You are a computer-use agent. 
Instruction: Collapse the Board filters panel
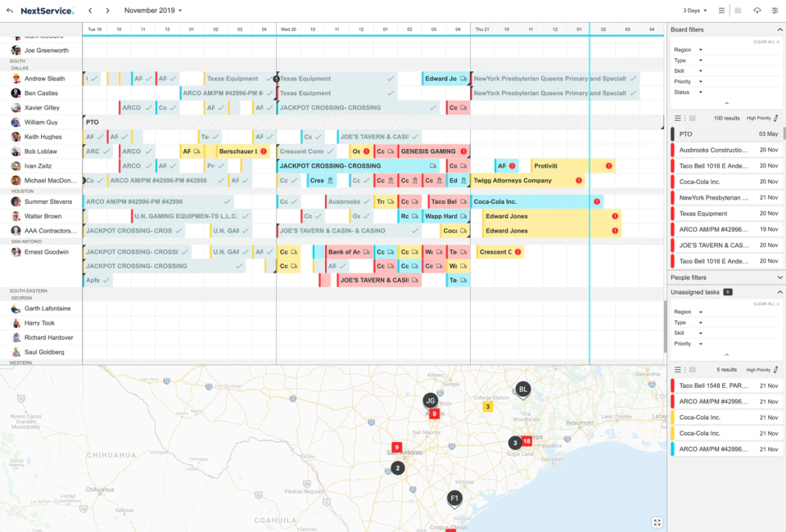[779, 29]
